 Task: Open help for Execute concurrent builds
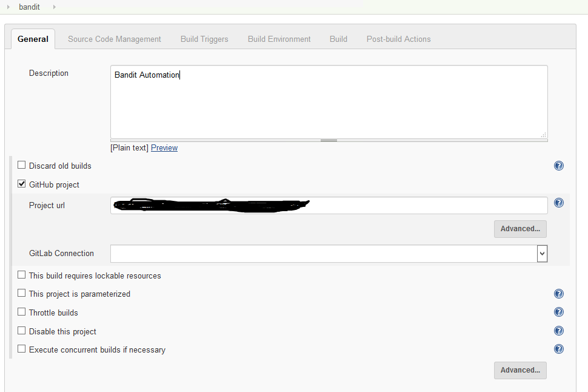[x=558, y=349]
